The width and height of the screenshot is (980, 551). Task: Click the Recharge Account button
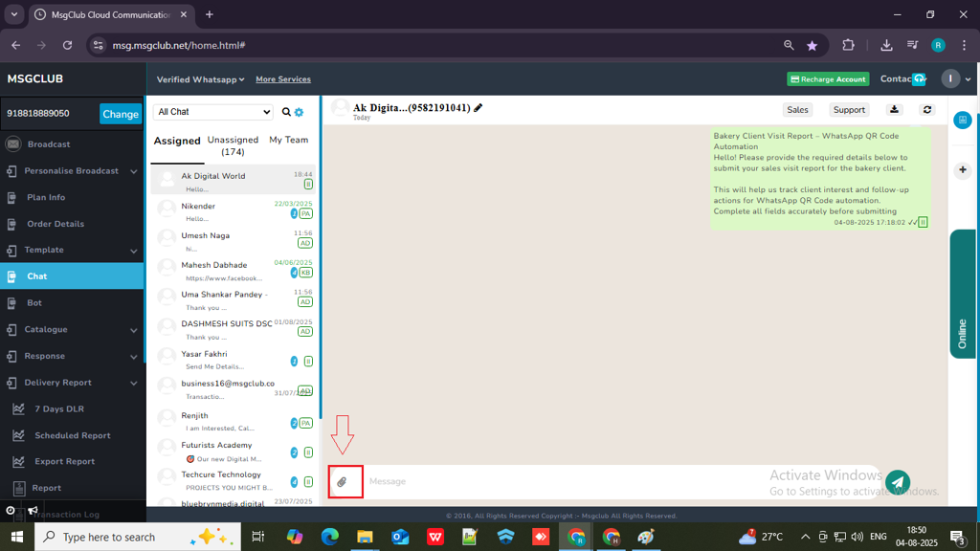[828, 79]
